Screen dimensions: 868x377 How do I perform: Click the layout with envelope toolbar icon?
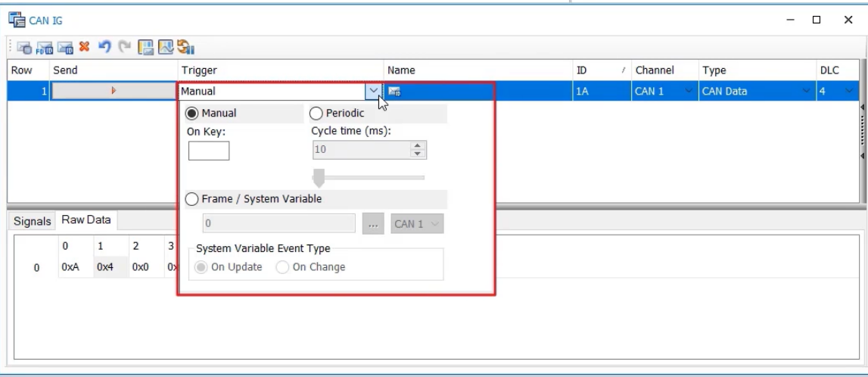click(x=145, y=47)
